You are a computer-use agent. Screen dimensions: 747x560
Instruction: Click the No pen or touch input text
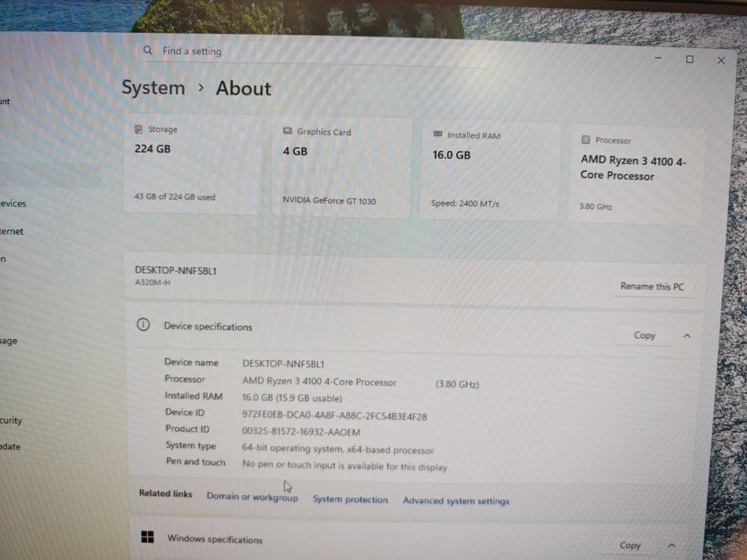coord(344,465)
